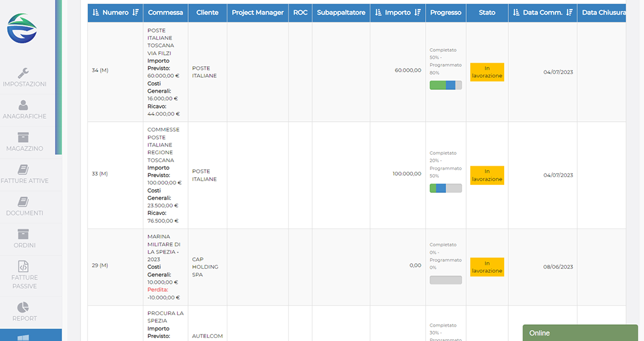Image resolution: width=644 pixels, height=341 pixels.
Task: Click Cliente column header
Action: pos(207,13)
